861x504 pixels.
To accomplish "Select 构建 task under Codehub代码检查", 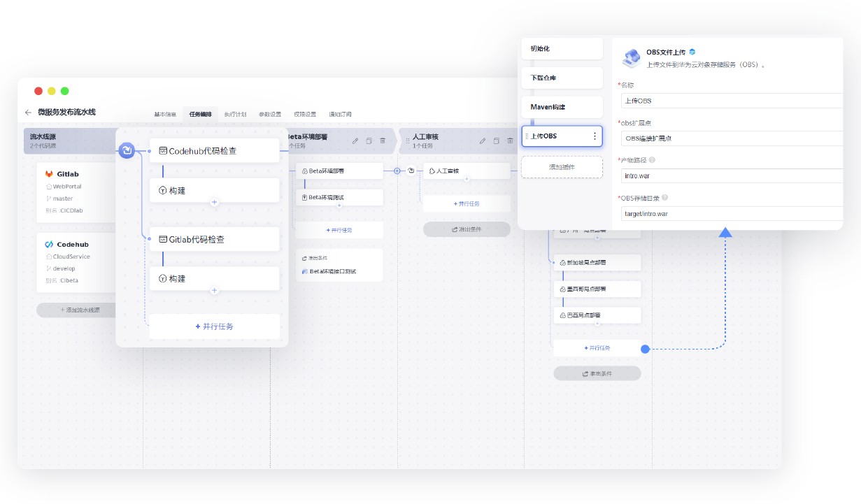I will point(214,190).
